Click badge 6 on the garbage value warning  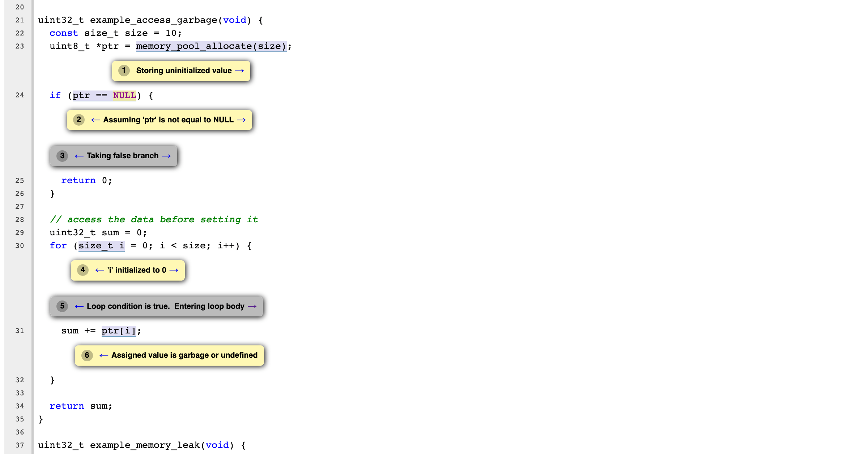(87, 355)
